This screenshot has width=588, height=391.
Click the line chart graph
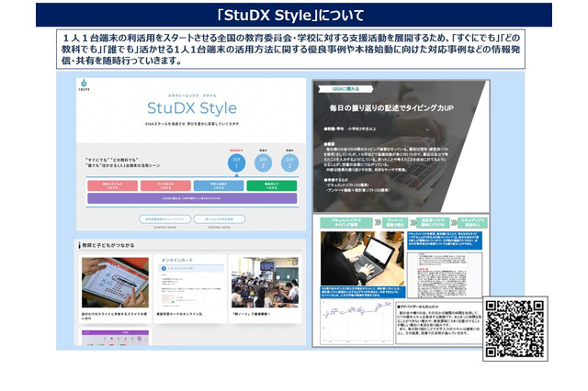[x=356, y=322]
